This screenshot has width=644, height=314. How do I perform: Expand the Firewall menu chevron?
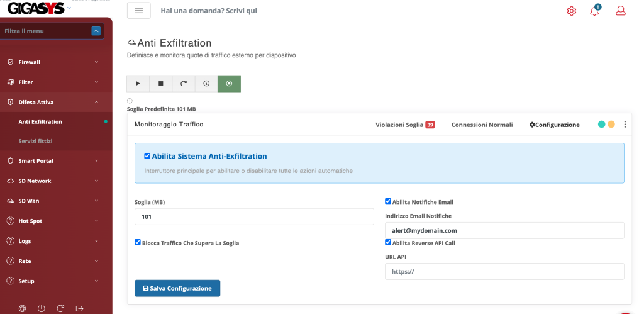pyautogui.click(x=96, y=62)
